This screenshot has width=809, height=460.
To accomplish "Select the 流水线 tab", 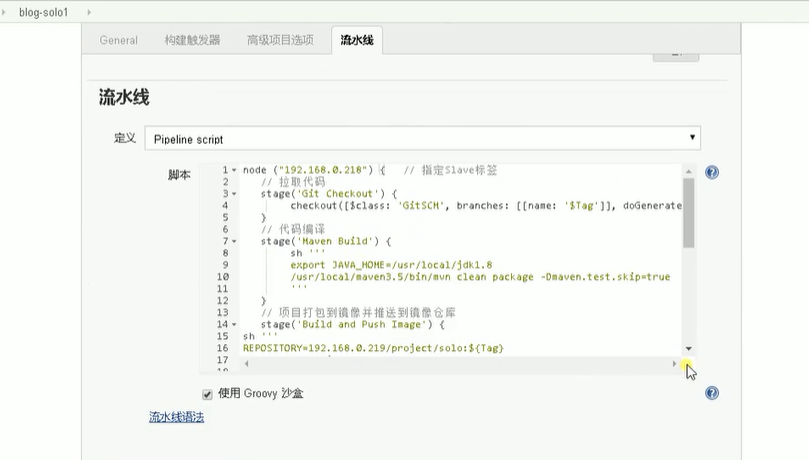I will click(x=357, y=40).
